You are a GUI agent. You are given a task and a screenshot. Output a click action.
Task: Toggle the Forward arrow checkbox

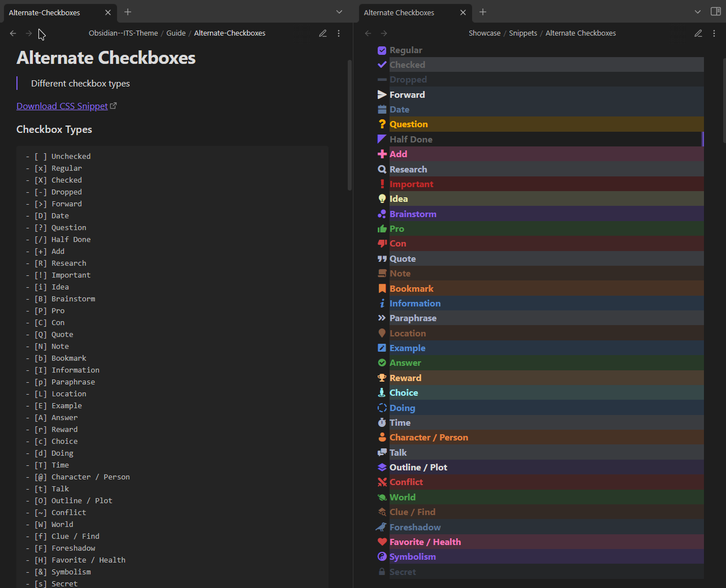pyautogui.click(x=382, y=95)
